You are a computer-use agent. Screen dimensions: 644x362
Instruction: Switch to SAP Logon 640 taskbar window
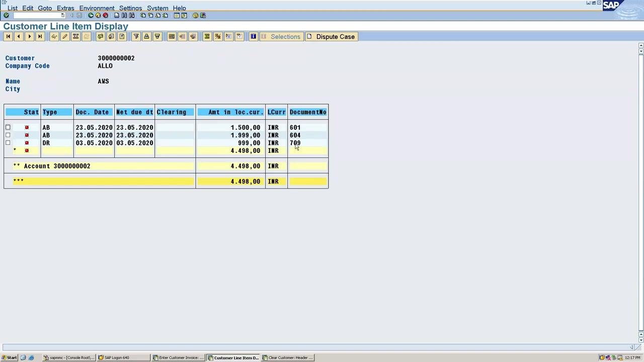tap(123, 357)
